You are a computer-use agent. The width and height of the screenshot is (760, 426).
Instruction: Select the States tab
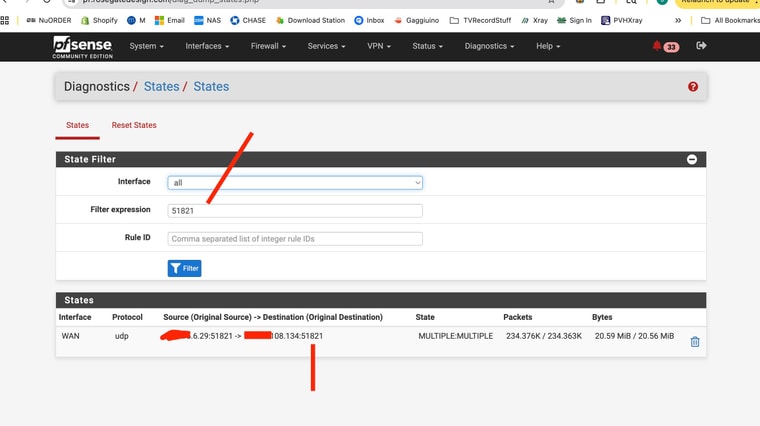[x=77, y=125]
